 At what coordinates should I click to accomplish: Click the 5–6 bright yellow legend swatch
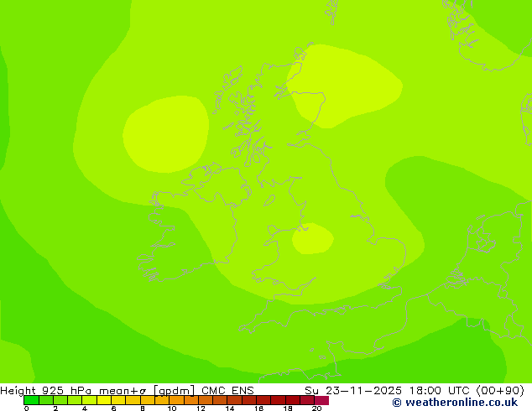click(x=104, y=400)
